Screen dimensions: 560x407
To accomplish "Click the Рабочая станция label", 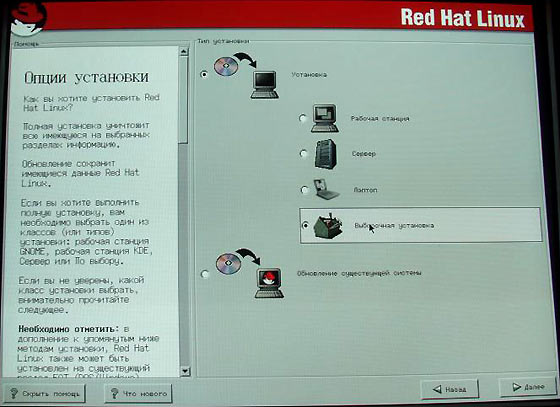I will pyautogui.click(x=380, y=119).
